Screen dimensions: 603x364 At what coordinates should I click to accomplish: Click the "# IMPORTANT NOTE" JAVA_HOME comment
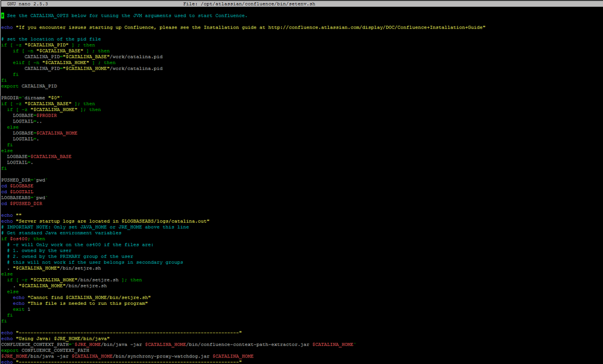point(95,227)
